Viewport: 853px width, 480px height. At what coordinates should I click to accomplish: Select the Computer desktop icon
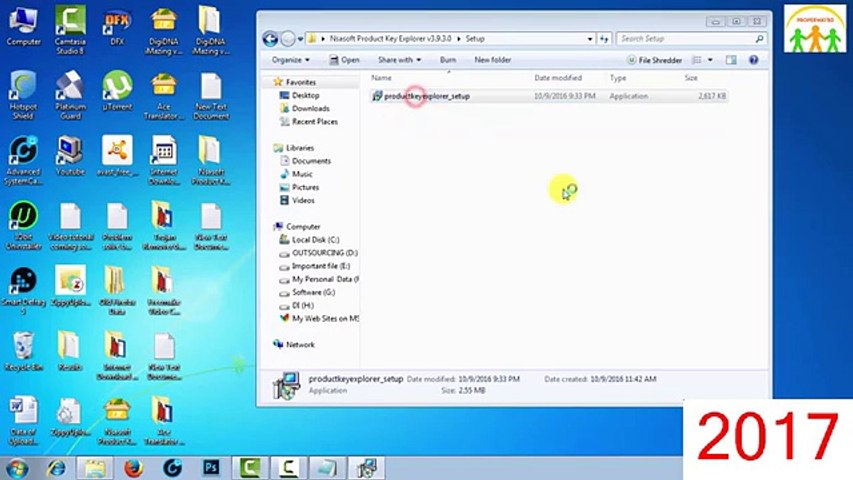[23, 27]
